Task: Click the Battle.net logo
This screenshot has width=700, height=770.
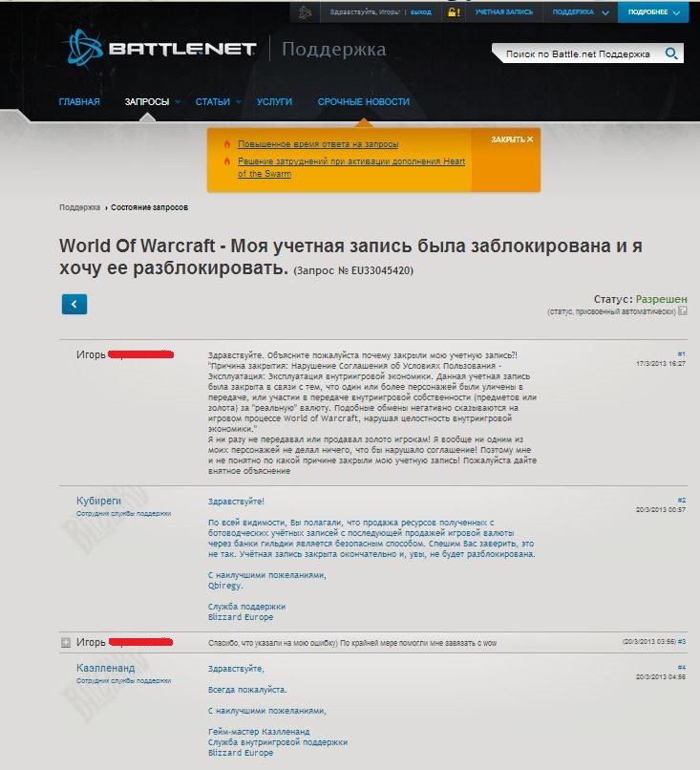Action: 159,48
